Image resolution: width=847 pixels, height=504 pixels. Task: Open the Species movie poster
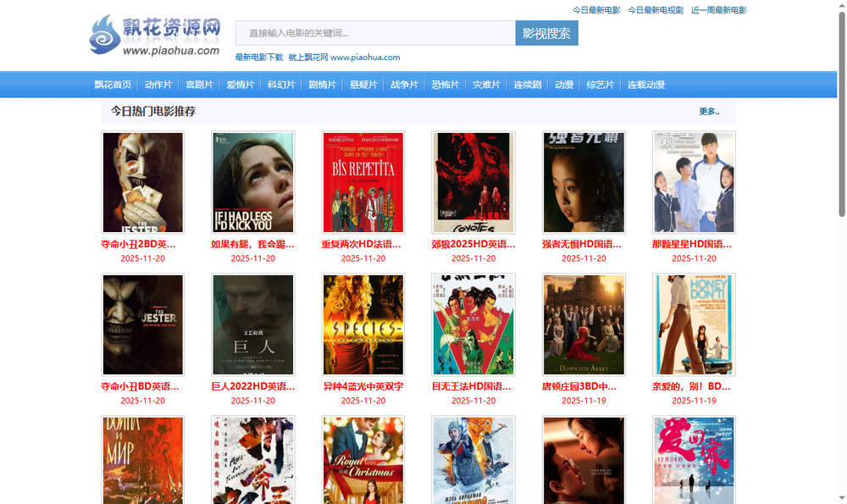click(363, 324)
